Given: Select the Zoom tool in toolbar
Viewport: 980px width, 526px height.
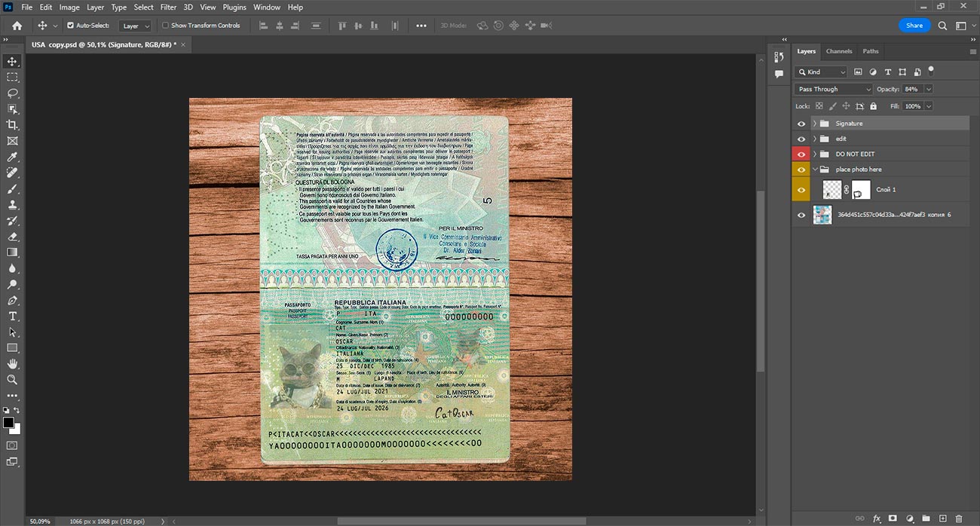Looking at the screenshot, I should pyautogui.click(x=12, y=380).
